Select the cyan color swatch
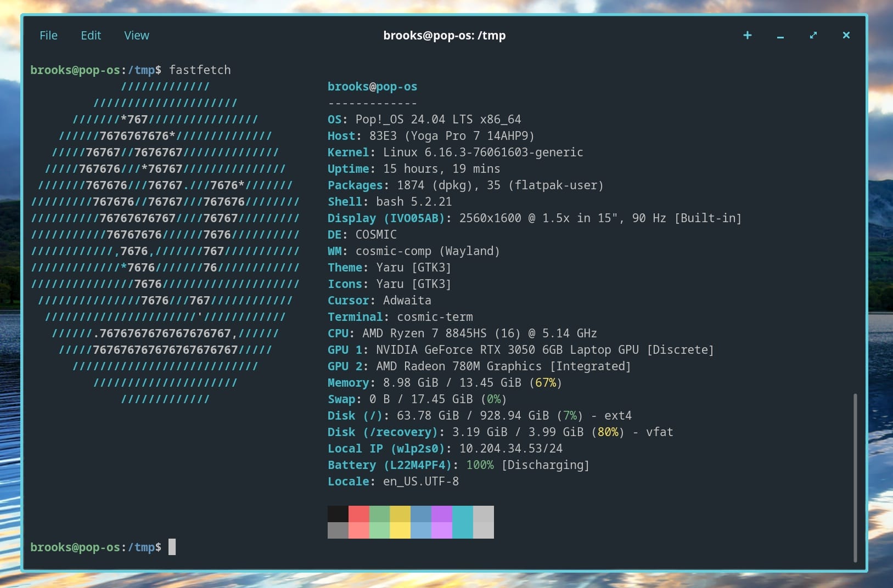The width and height of the screenshot is (893, 588). (x=463, y=514)
